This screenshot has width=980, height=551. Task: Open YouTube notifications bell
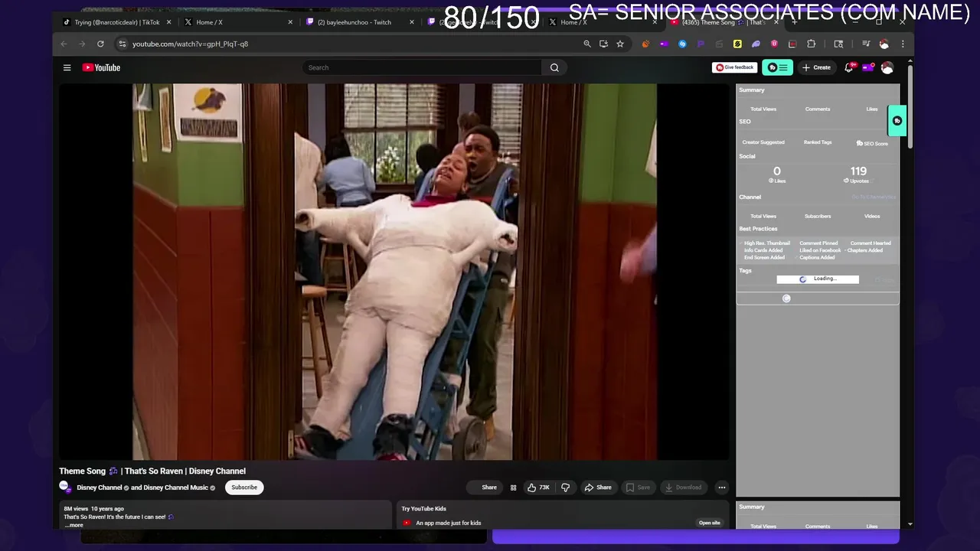pyautogui.click(x=849, y=67)
